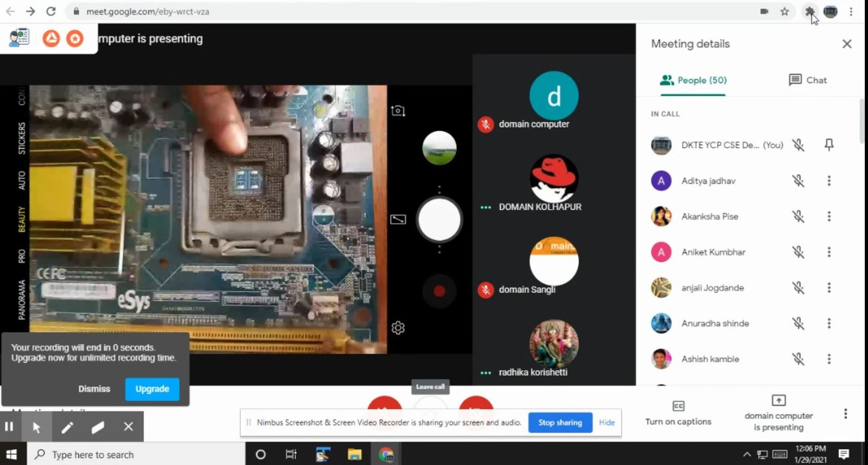This screenshot has height=465, width=868.
Task: Open more options for Aniket Kumbhar
Action: [828, 252]
